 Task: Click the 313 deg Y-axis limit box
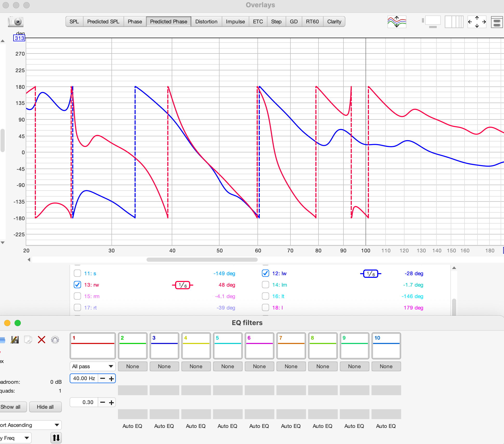[19, 38]
